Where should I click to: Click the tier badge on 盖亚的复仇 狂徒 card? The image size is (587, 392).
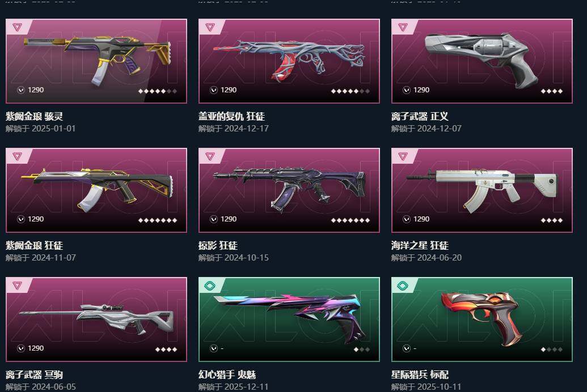(210, 27)
